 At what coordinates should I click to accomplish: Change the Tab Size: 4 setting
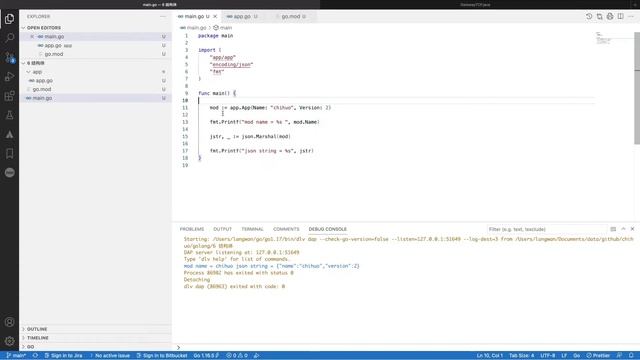[x=522, y=356]
